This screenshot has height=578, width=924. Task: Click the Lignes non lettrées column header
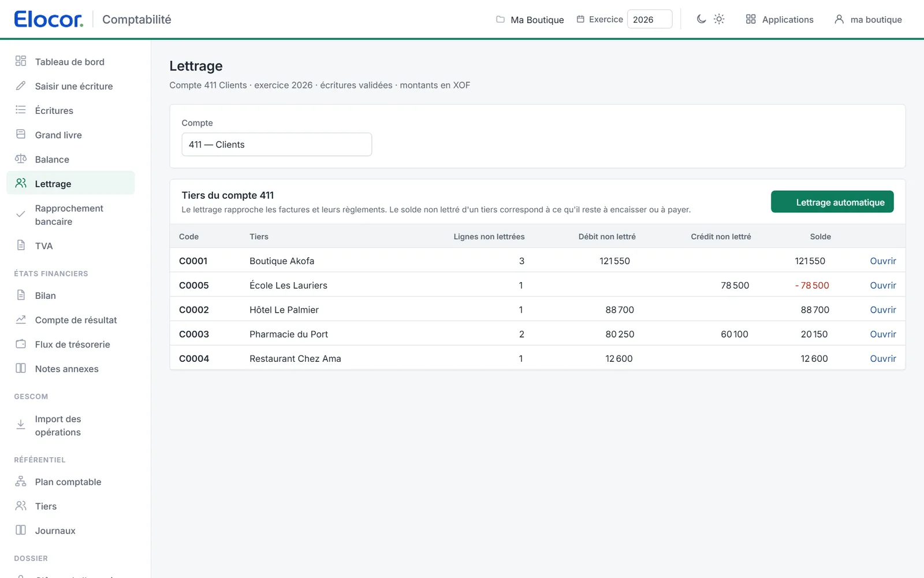pos(489,236)
